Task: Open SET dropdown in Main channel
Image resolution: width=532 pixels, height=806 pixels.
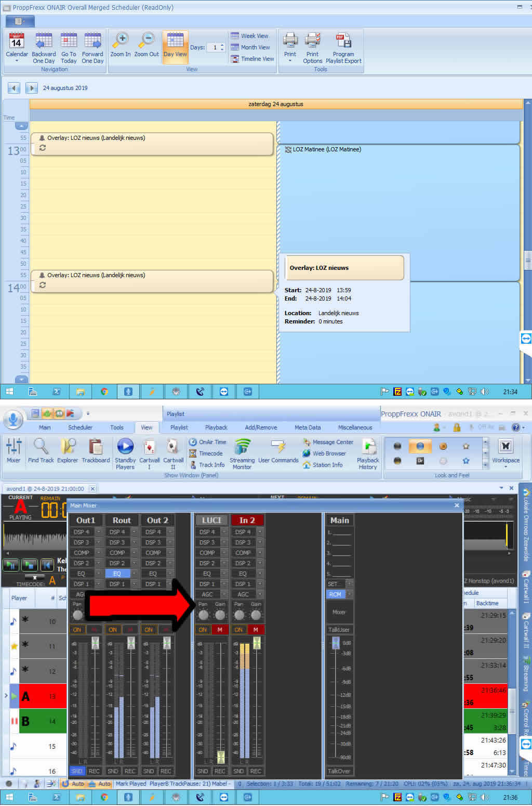Action: [350, 584]
